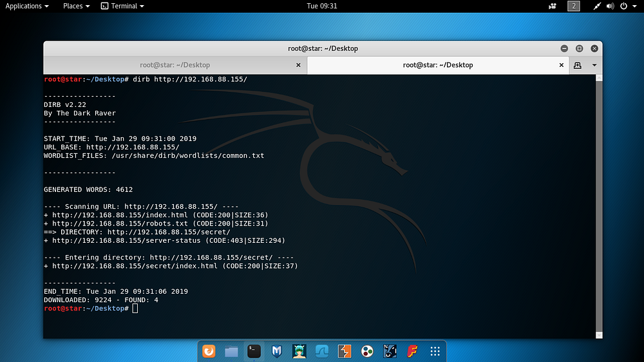Show calendar from Tue 09:31 clock

click(321, 6)
